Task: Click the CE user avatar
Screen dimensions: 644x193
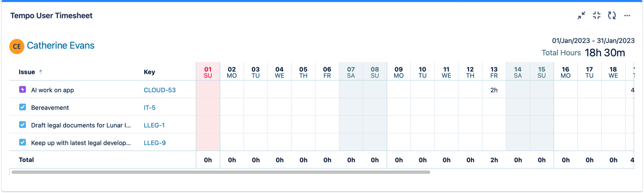Action: [x=17, y=46]
